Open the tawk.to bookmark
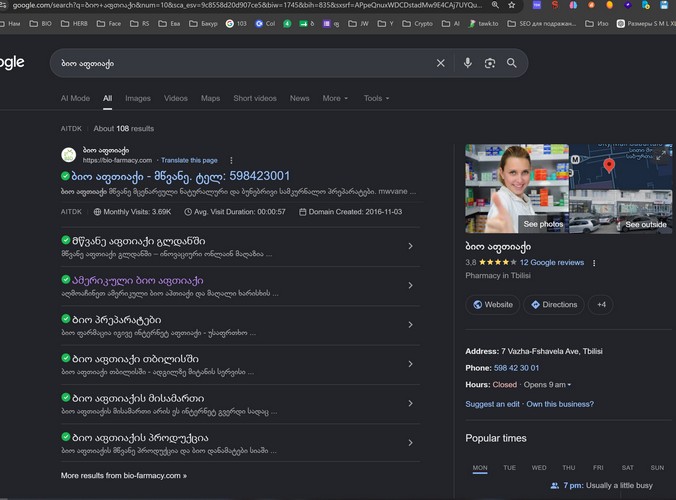This screenshot has height=500, width=676. tap(483, 23)
